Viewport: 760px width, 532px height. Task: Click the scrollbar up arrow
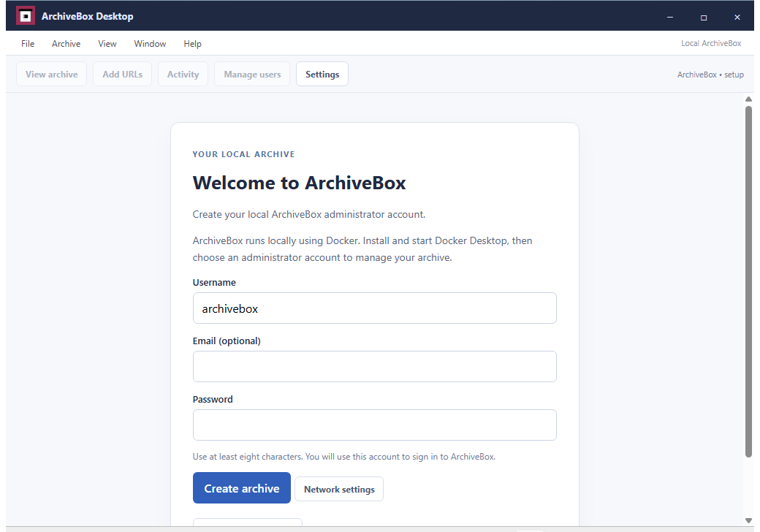[748, 99]
